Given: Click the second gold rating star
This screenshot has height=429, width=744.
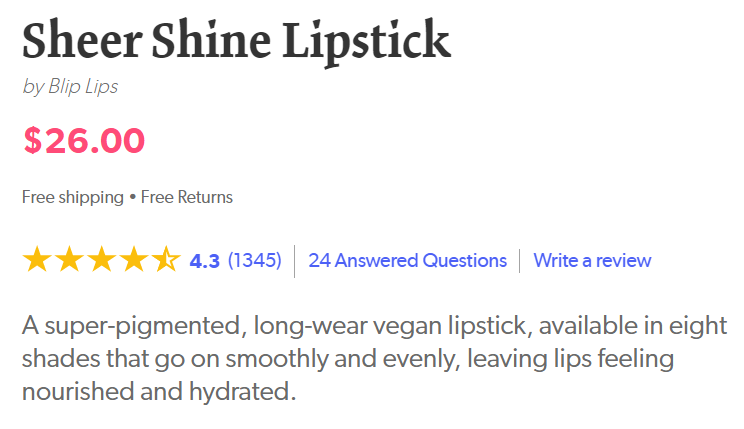Looking at the screenshot, I should [69, 261].
